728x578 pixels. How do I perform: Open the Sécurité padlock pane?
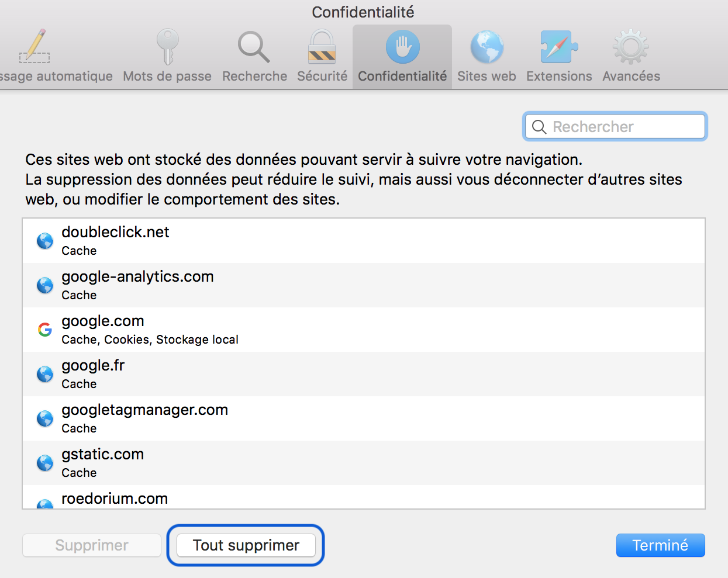coord(322,47)
